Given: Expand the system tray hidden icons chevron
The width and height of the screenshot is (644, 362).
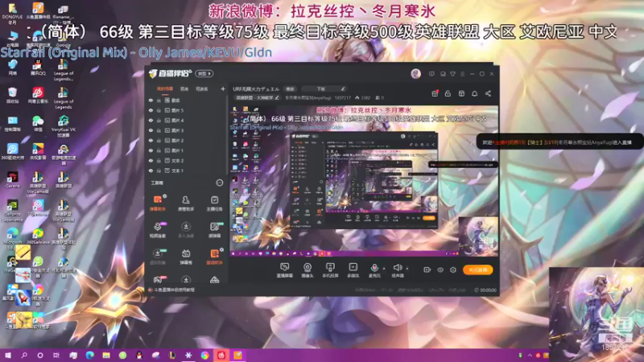Looking at the screenshot, I should [530, 356].
